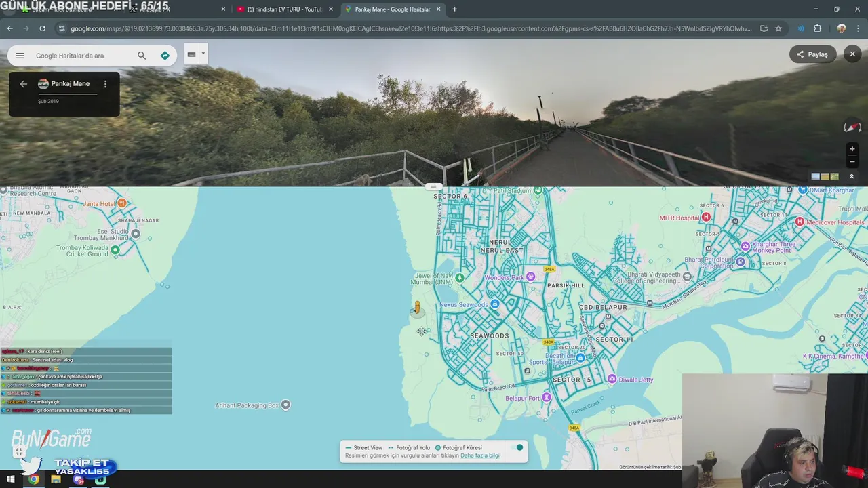This screenshot has height=488, width=868.
Task: Open the Windows Start menu
Action: [10, 479]
